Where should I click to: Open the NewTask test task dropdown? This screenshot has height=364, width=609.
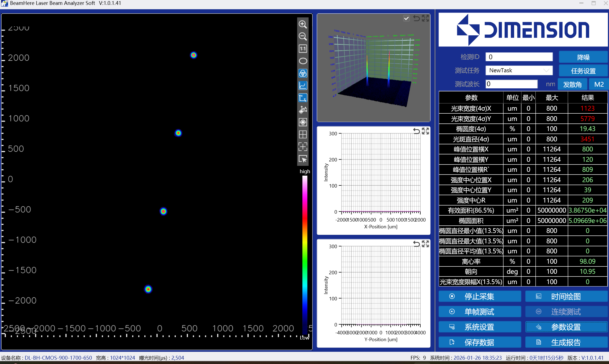pos(519,70)
